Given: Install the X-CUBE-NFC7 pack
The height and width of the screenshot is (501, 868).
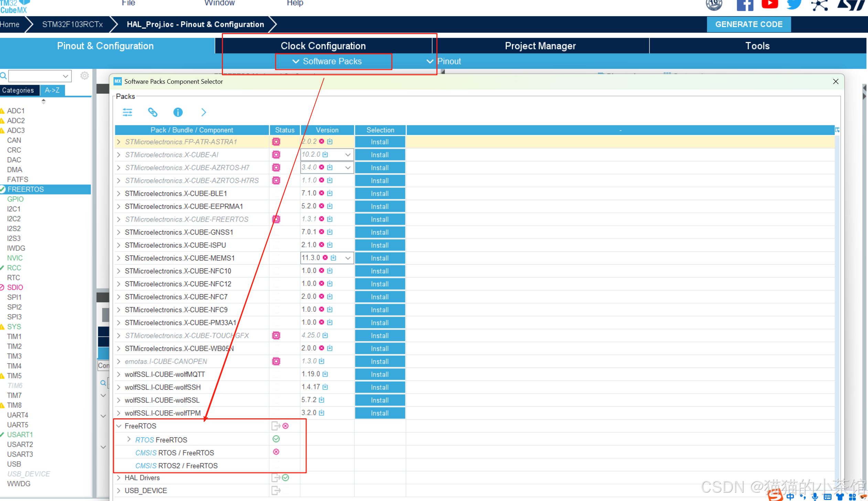Looking at the screenshot, I should pyautogui.click(x=380, y=297).
